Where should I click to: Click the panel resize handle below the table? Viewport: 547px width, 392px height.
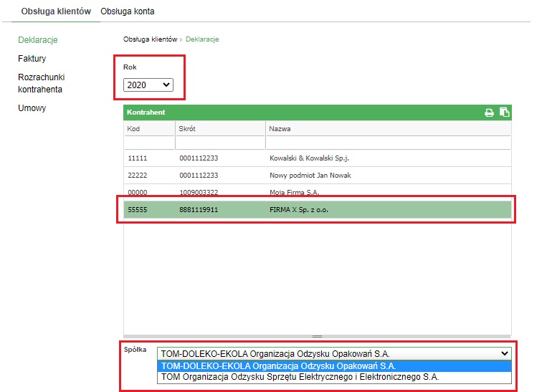[x=317, y=336]
